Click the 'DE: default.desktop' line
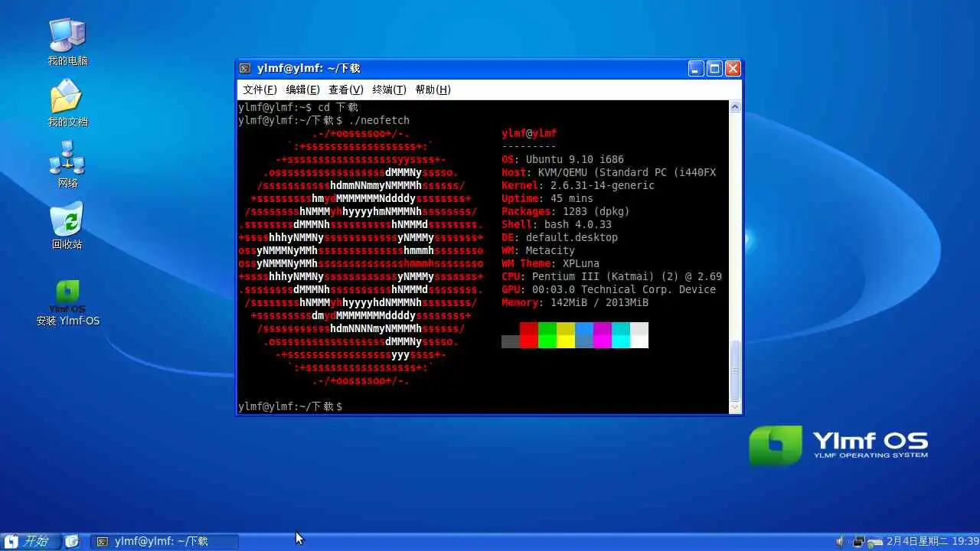980x551 pixels. point(560,237)
